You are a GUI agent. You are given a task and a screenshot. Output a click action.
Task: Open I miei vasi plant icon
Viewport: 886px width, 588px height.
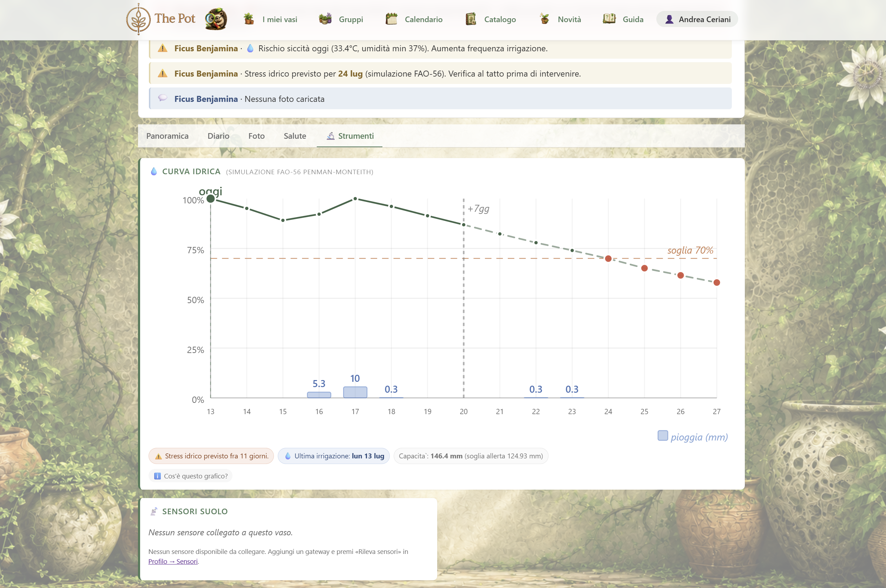[x=249, y=19]
